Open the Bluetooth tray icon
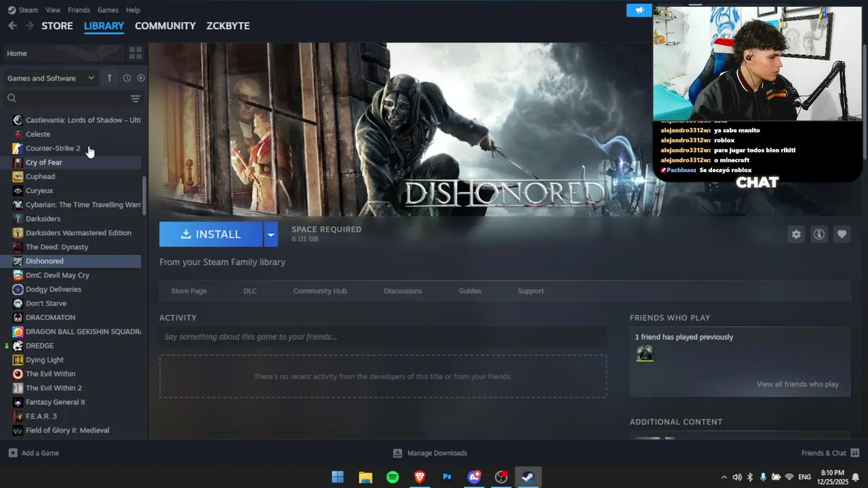 coord(750,477)
